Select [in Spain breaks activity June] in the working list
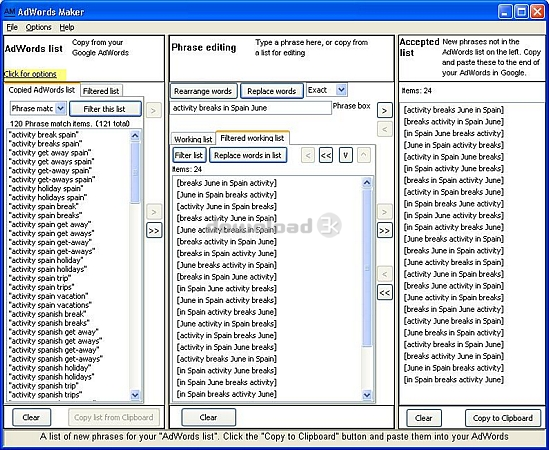Screen dimensions: 549x450 pyautogui.click(x=227, y=394)
